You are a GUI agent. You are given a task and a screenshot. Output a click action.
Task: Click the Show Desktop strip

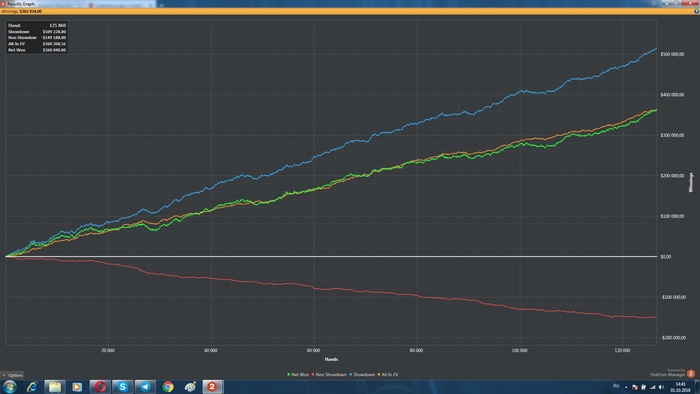tap(697, 387)
